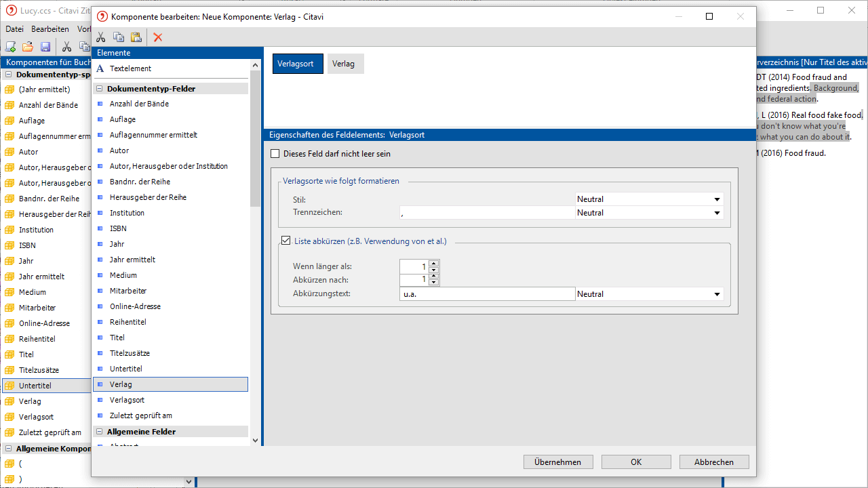Increase the 'Wenn länger als' value

point(434,264)
